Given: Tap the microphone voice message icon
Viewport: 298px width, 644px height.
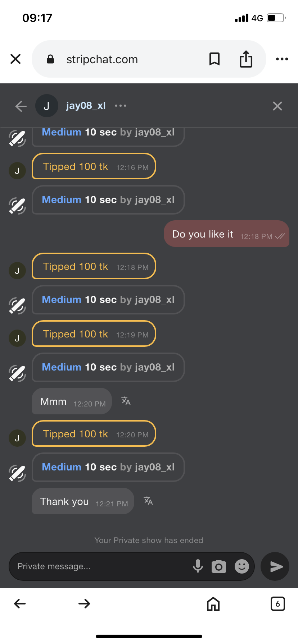Looking at the screenshot, I should [198, 566].
